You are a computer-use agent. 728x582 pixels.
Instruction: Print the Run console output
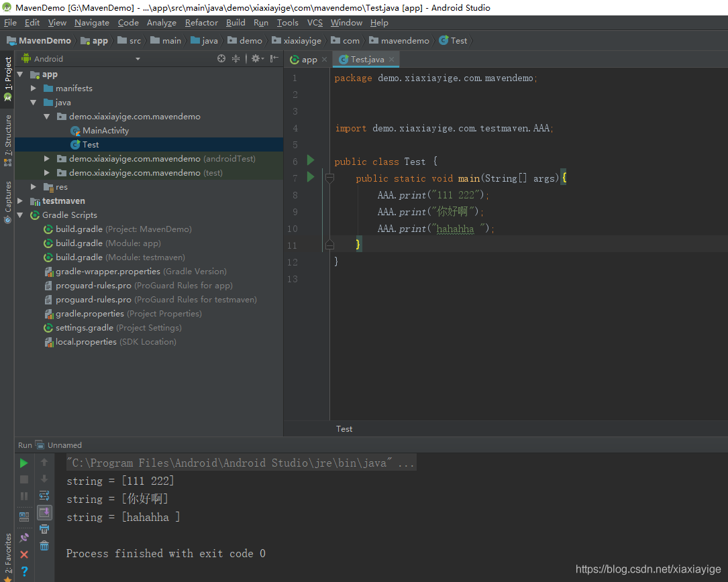pyautogui.click(x=44, y=529)
